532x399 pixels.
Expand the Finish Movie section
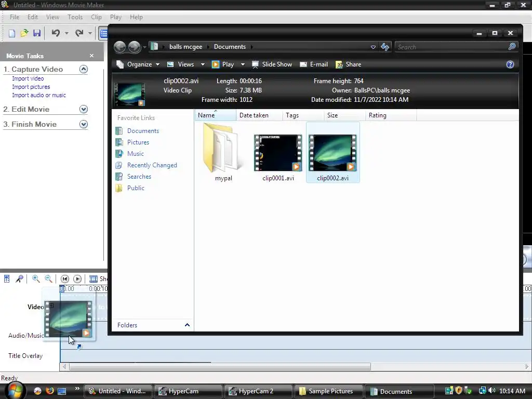pyautogui.click(x=84, y=124)
